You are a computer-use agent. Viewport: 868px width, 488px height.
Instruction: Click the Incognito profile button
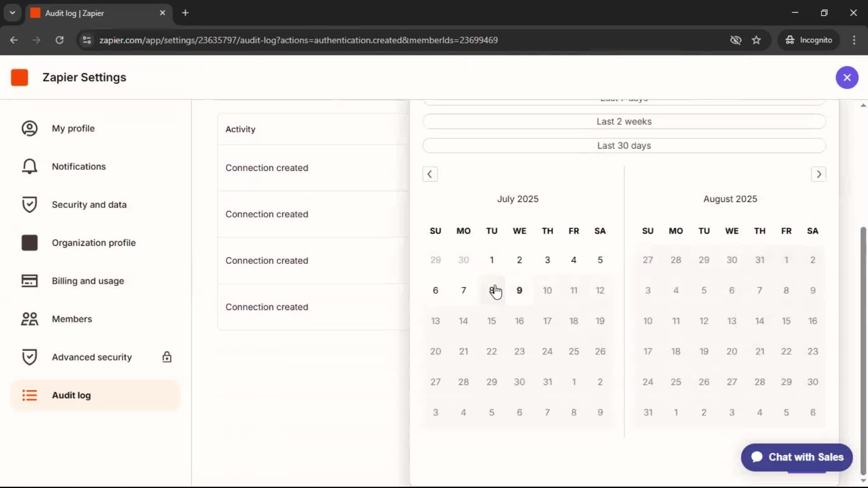(809, 40)
